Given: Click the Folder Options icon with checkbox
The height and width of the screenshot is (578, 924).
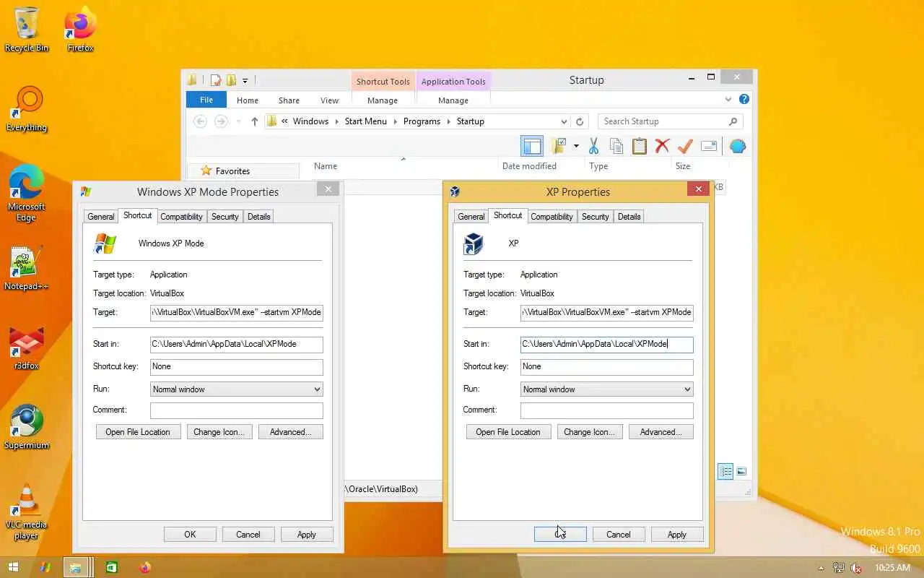Looking at the screenshot, I should (x=559, y=146).
